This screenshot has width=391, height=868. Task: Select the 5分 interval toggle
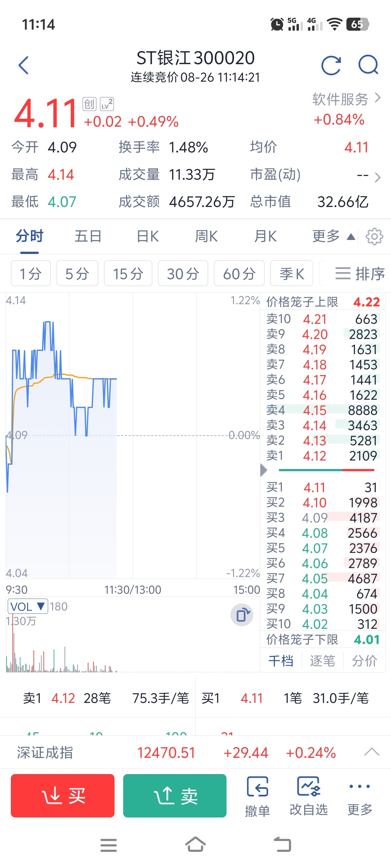77,273
